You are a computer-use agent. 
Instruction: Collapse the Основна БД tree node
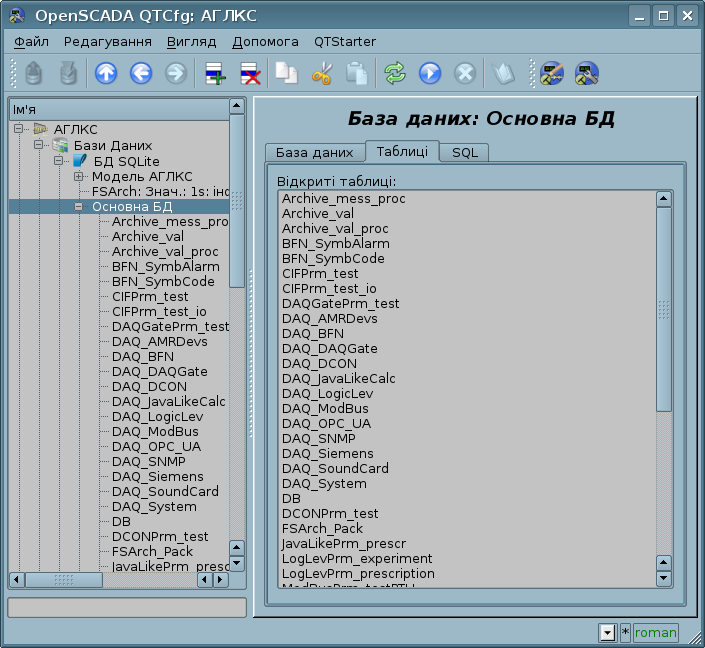click(x=78, y=207)
